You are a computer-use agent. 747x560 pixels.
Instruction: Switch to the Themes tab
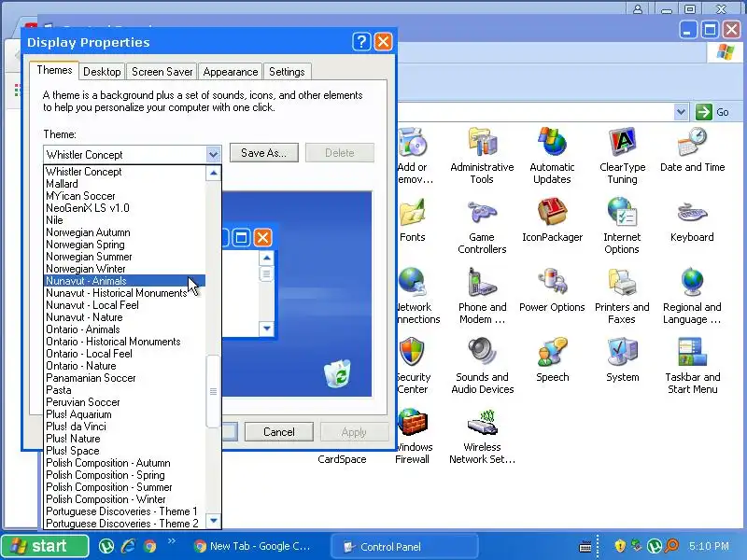tap(54, 70)
